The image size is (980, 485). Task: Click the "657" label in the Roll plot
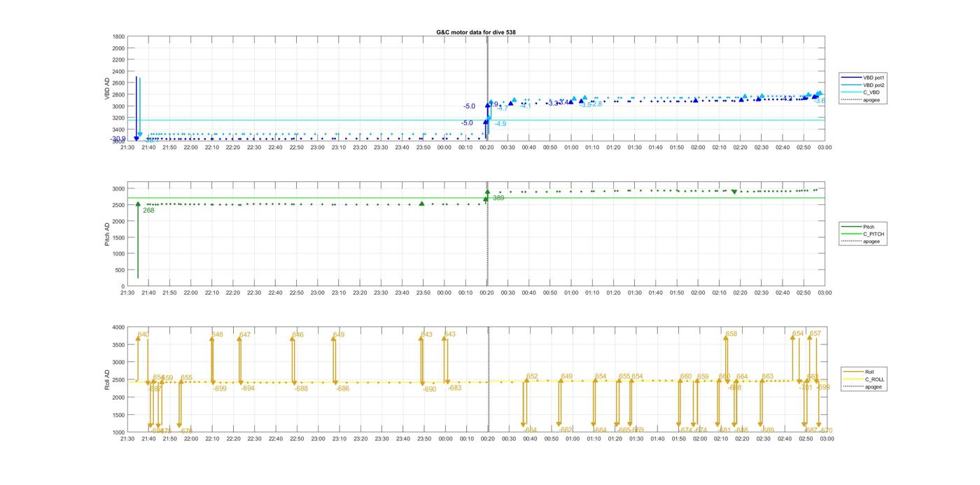[x=815, y=335]
